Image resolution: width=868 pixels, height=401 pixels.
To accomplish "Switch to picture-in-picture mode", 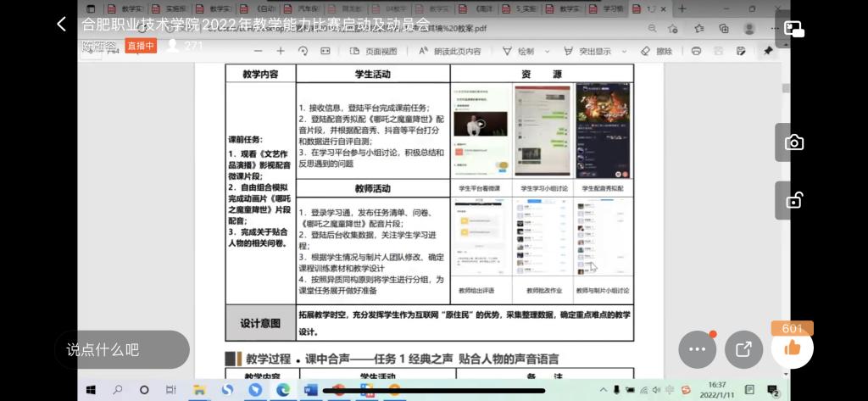I will (794, 29).
